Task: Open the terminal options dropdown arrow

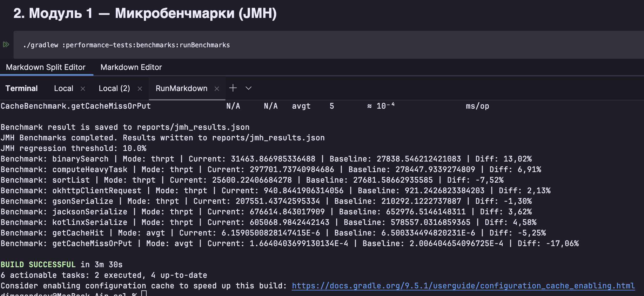Action: coord(249,88)
